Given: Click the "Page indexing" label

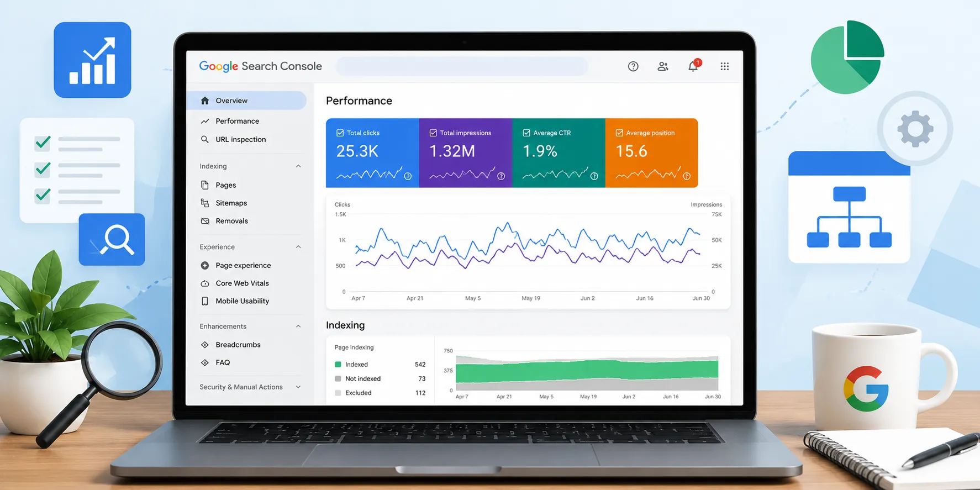Looking at the screenshot, I should click(354, 347).
